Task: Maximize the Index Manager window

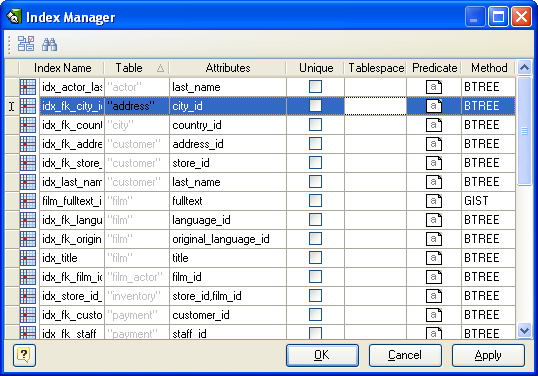Action: tap(498, 16)
